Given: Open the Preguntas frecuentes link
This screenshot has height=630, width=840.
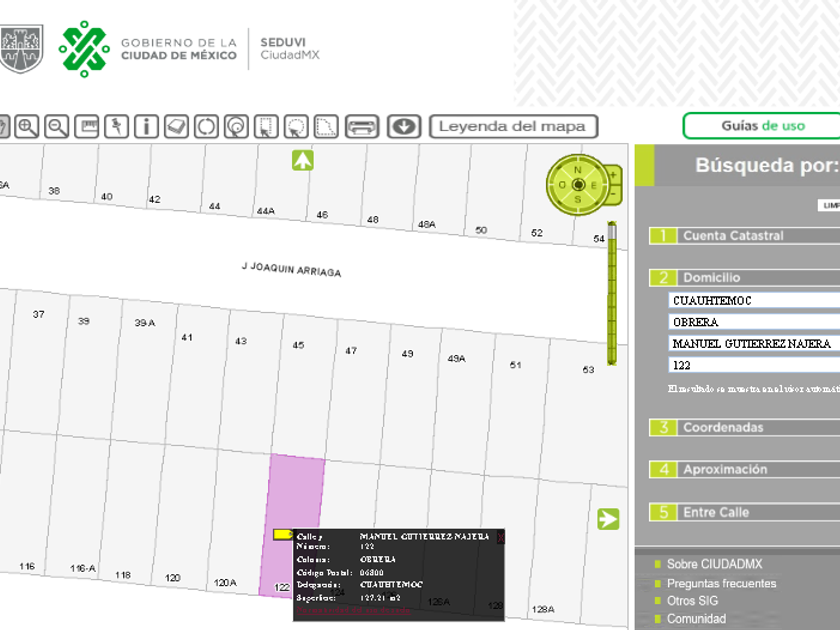Looking at the screenshot, I should point(721,583).
